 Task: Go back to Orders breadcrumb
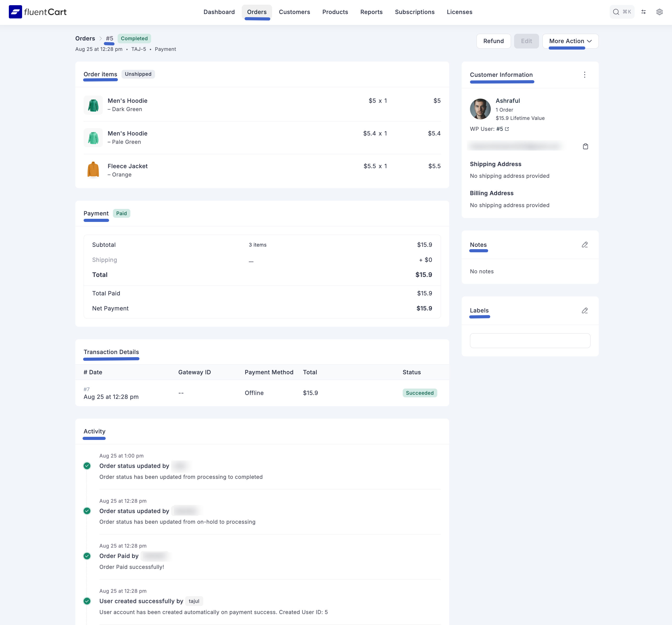pos(85,38)
